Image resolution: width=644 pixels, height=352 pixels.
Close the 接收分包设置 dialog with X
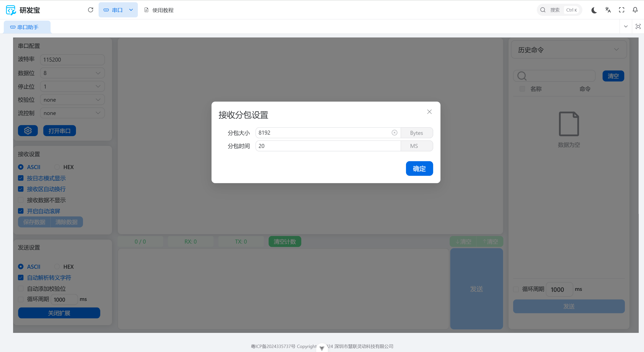click(429, 112)
